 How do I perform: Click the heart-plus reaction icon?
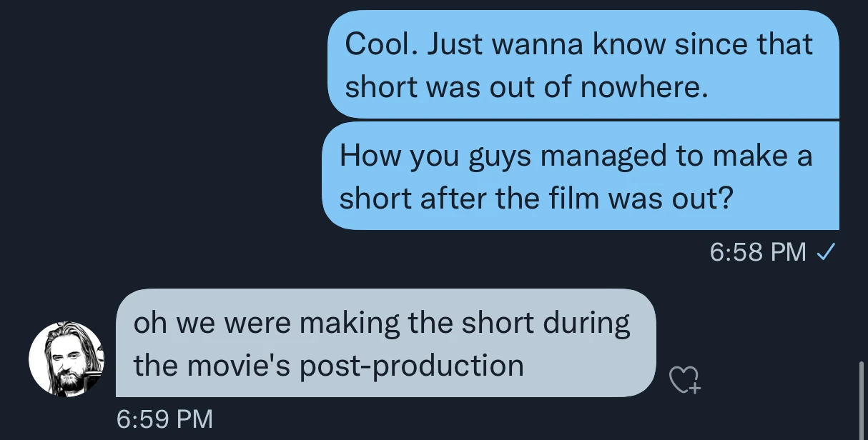[684, 380]
